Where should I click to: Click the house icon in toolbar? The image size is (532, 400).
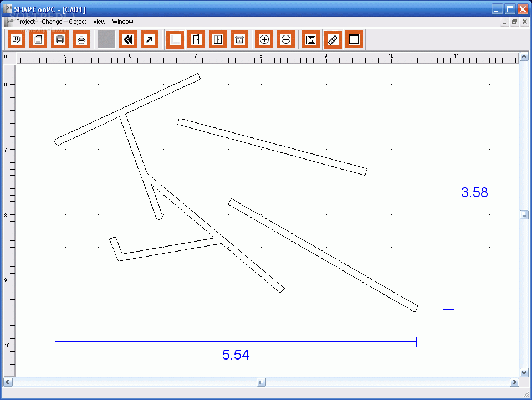239,40
